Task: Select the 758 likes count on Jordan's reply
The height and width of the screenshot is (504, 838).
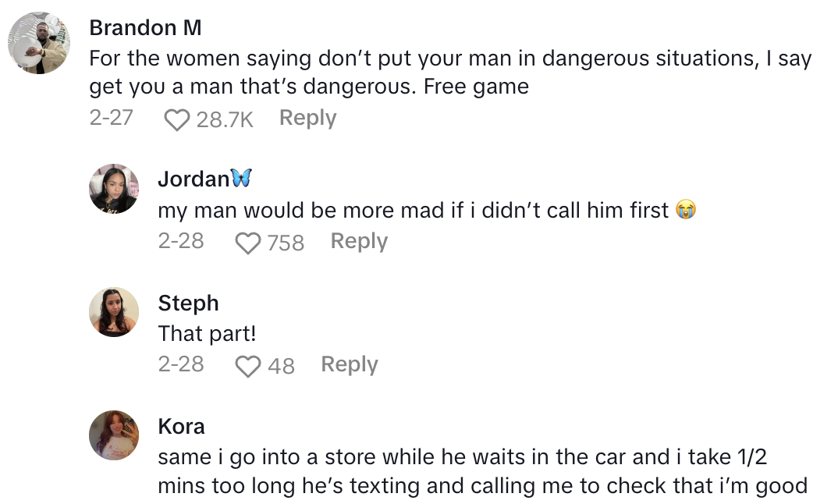Action: coord(286,243)
